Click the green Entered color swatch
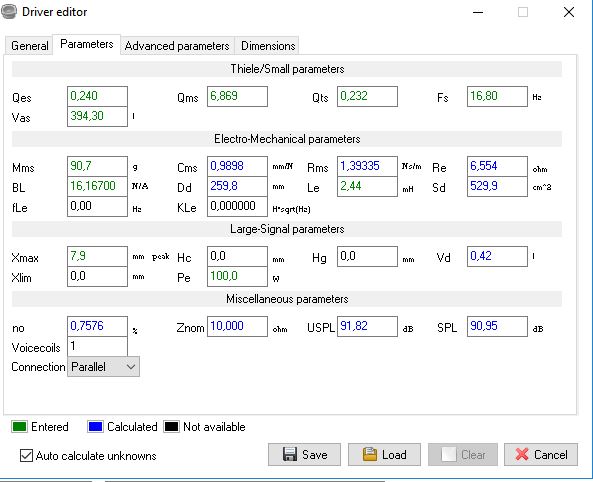 [19, 426]
